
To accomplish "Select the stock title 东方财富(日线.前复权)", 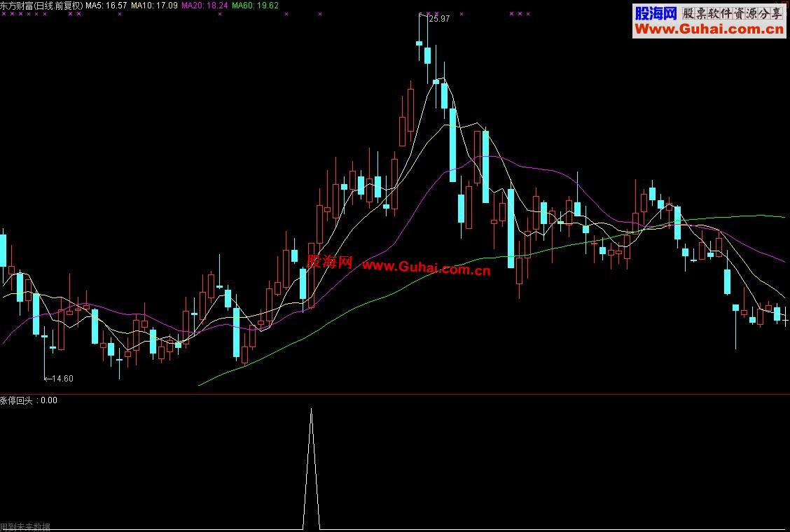I will [42, 6].
